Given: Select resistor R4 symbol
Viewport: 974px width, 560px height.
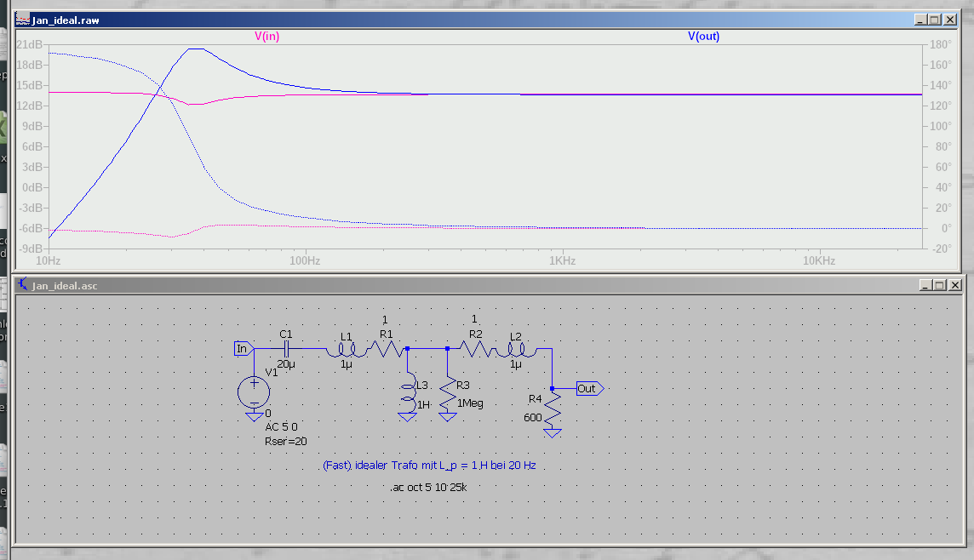Looking at the screenshot, I should (x=553, y=410).
